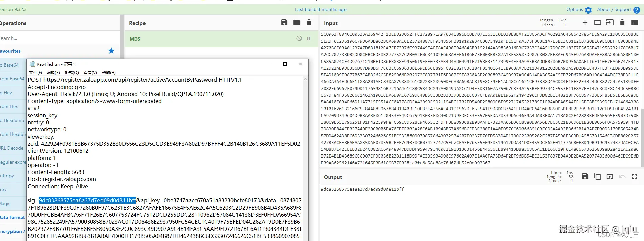Clear the recipe with the trash icon
644x241 pixels.
tap(309, 22)
